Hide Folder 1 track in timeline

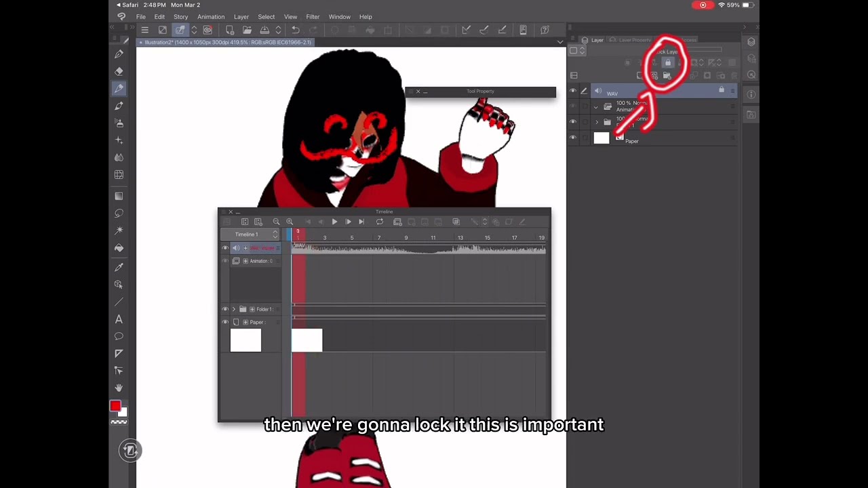pos(225,309)
